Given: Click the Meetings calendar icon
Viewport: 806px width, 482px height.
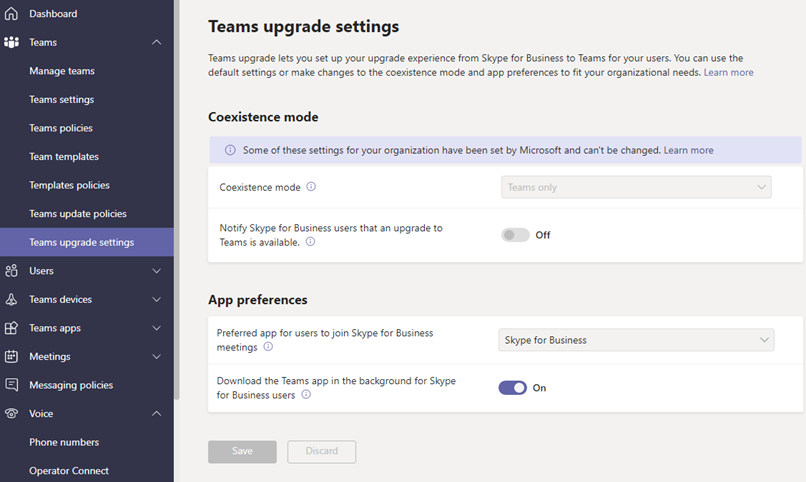Looking at the screenshot, I should (x=11, y=357).
